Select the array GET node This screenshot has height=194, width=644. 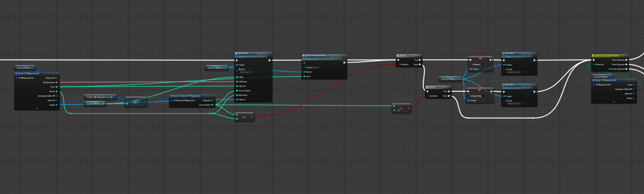136,102
